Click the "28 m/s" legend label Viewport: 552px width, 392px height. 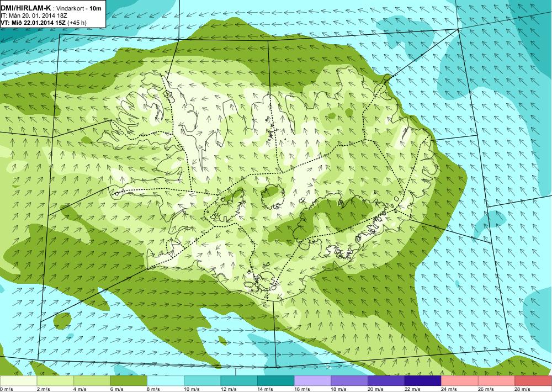click(x=523, y=389)
